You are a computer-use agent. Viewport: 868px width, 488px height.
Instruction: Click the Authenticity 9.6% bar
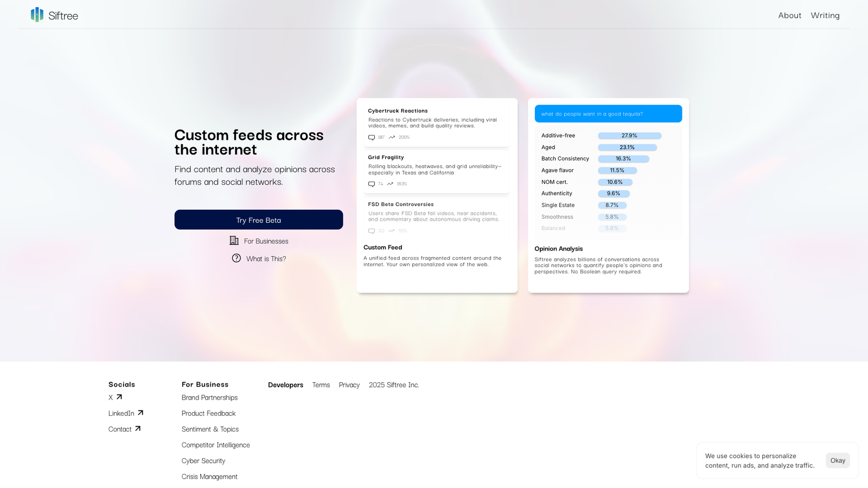(614, 194)
